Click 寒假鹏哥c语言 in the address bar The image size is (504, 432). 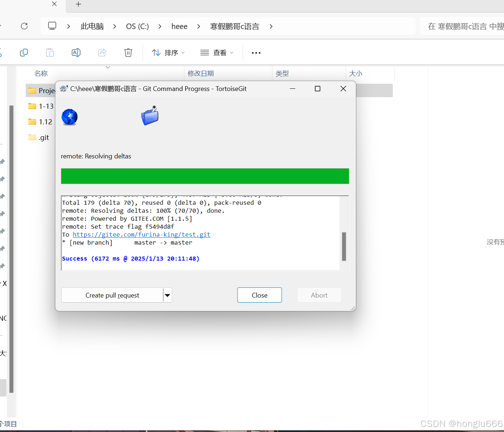pyautogui.click(x=235, y=26)
